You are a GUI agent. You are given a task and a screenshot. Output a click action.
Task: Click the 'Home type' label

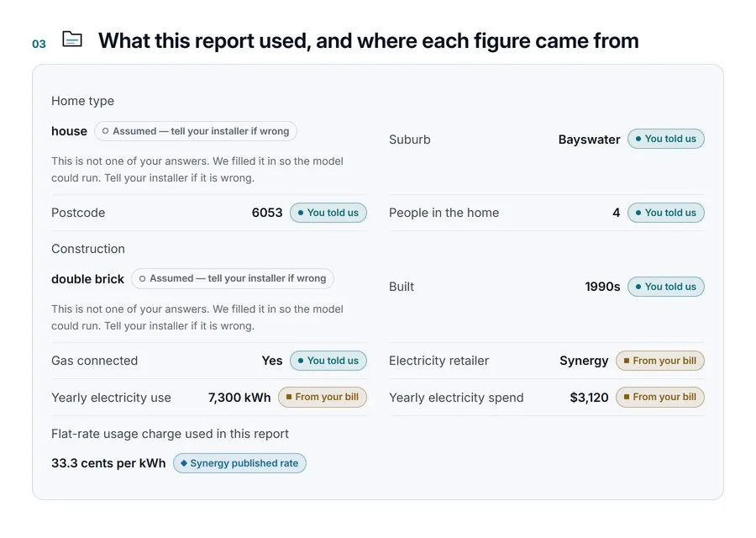(83, 101)
